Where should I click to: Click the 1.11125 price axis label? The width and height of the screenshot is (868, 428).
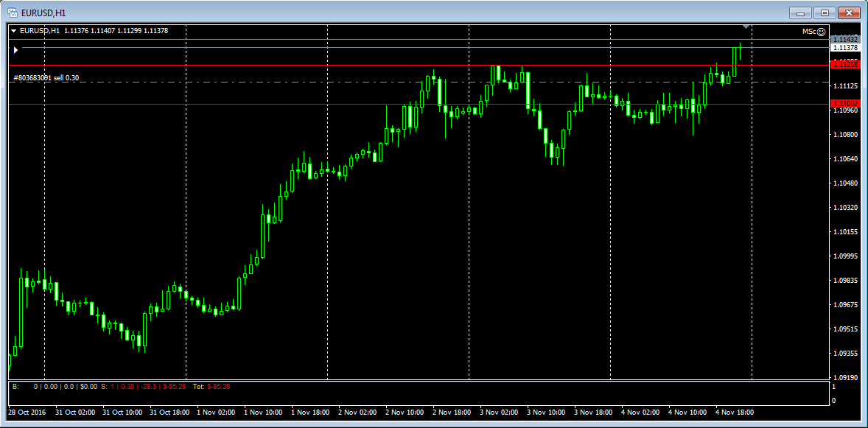[x=844, y=86]
